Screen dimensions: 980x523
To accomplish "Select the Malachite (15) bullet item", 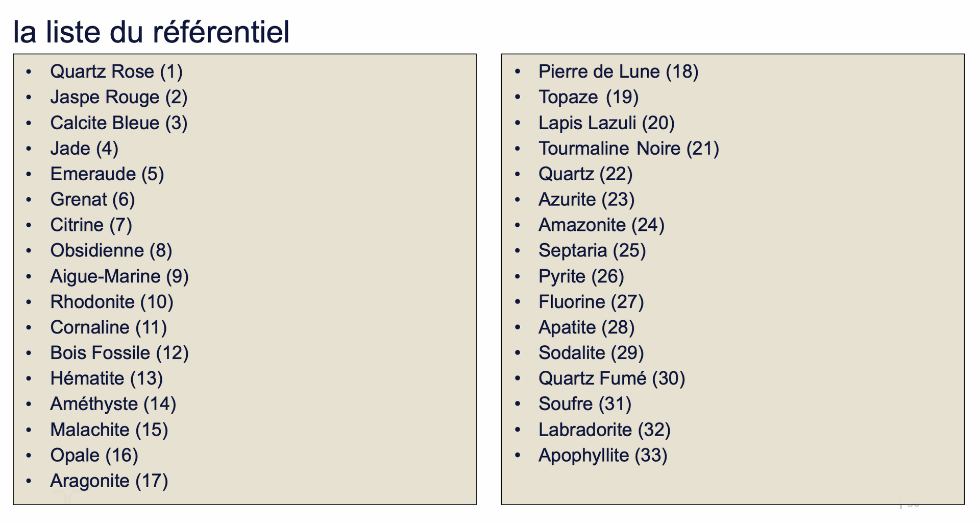I will pos(109,430).
